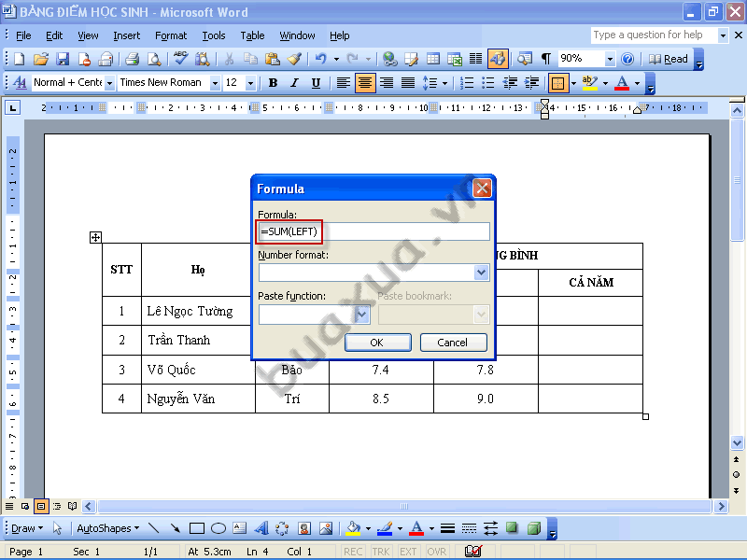Image resolution: width=747 pixels, height=560 pixels.
Task: Save the document via the floppy disk icon
Action: [63, 59]
